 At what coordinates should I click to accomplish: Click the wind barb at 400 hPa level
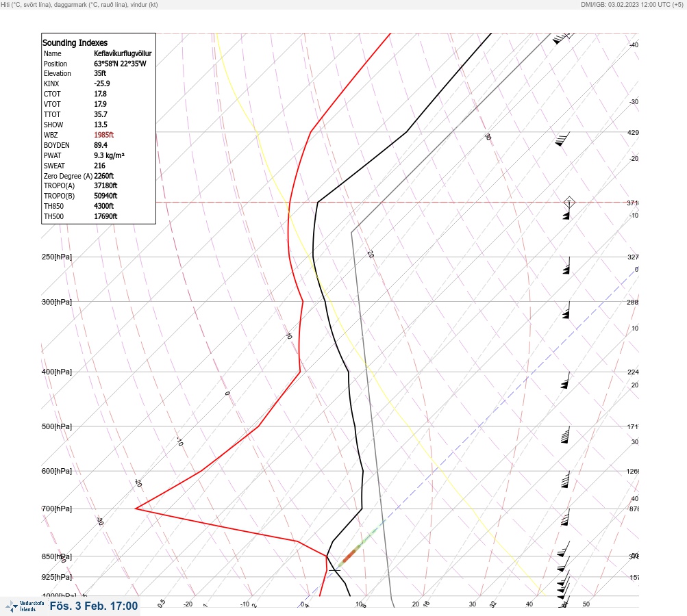click(x=565, y=380)
